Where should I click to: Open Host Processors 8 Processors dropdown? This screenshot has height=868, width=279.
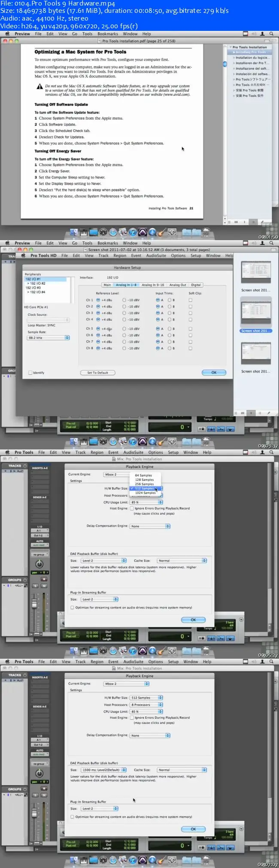point(146,705)
